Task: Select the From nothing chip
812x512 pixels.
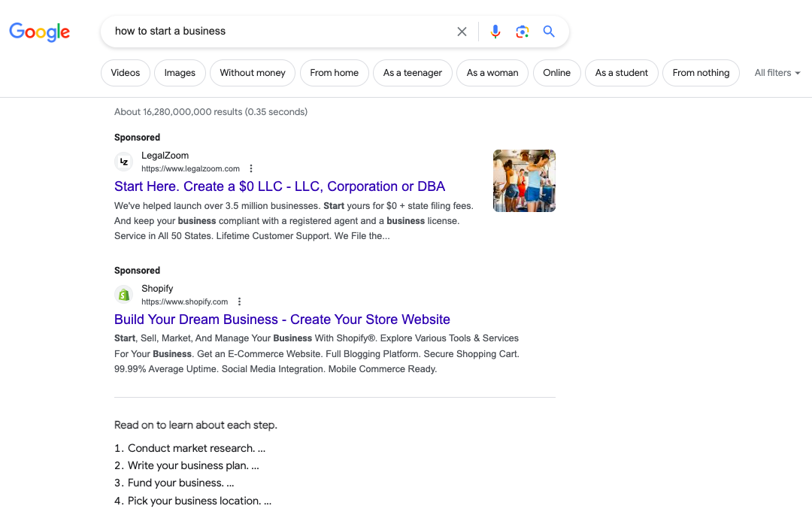Action: (701, 73)
